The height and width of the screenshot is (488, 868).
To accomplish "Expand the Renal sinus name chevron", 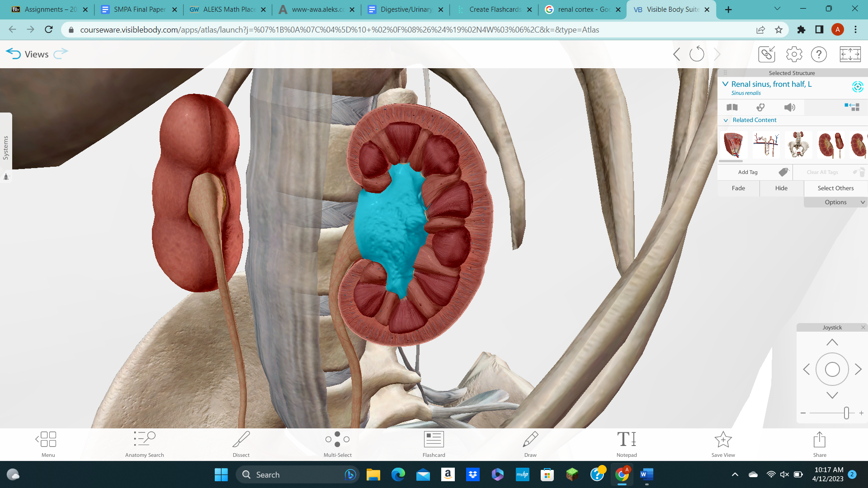I will click(x=725, y=84).
